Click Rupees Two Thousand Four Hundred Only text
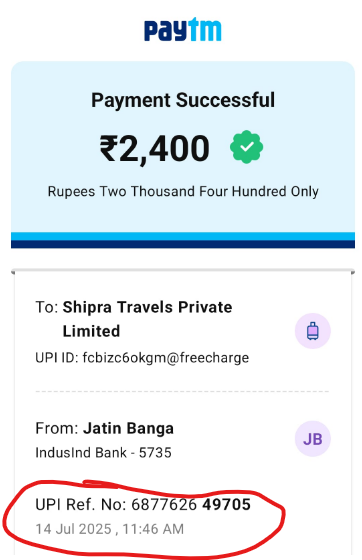Image resolution: width=362 pixels, height=560 pixels. click(x=183, y=192)
